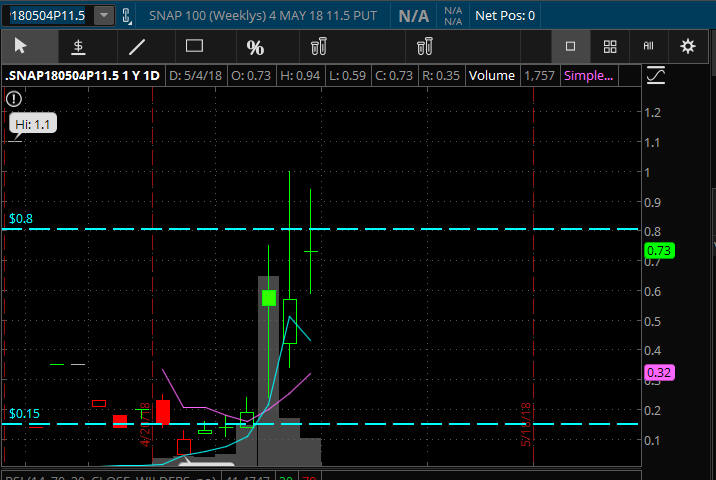The width and height of the screenshot is (716, 480).
Task: Expand the chart scale options icon
Action: click(x=656, y=75)
